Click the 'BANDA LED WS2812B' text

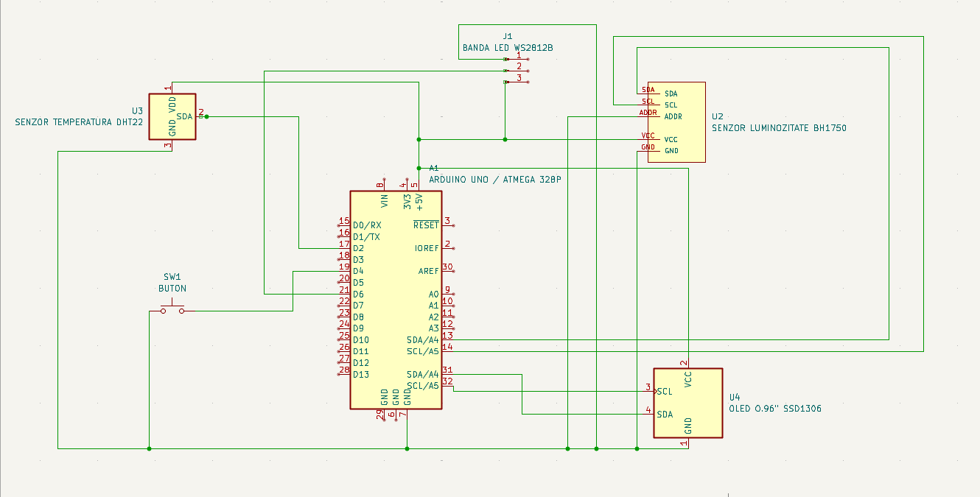[507, 48]
